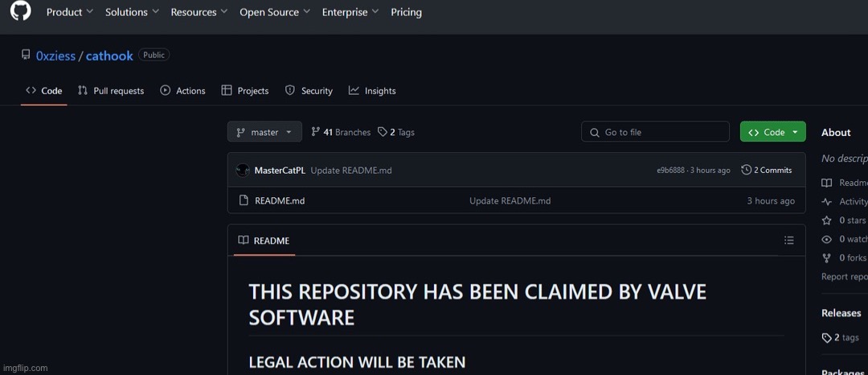Open the green Code clone dropdown button

pos(773,132)
